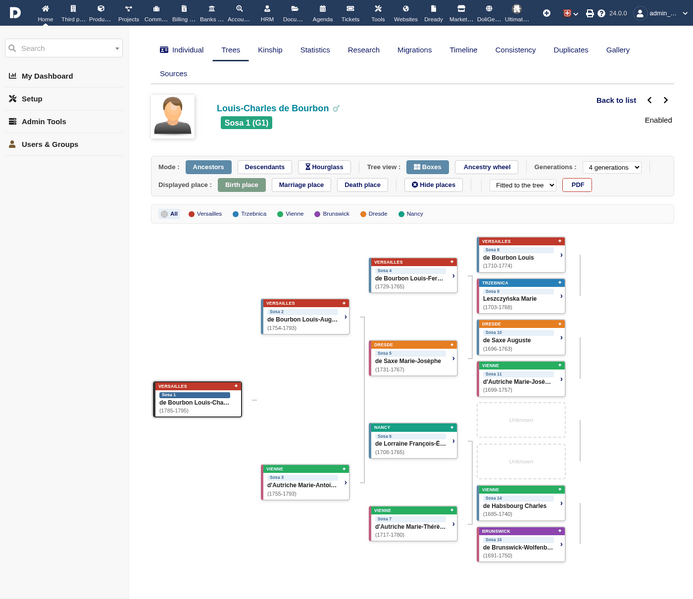Screen dimensions: 693x599
Task: Display Birth place on boxes
Action: 241,185
